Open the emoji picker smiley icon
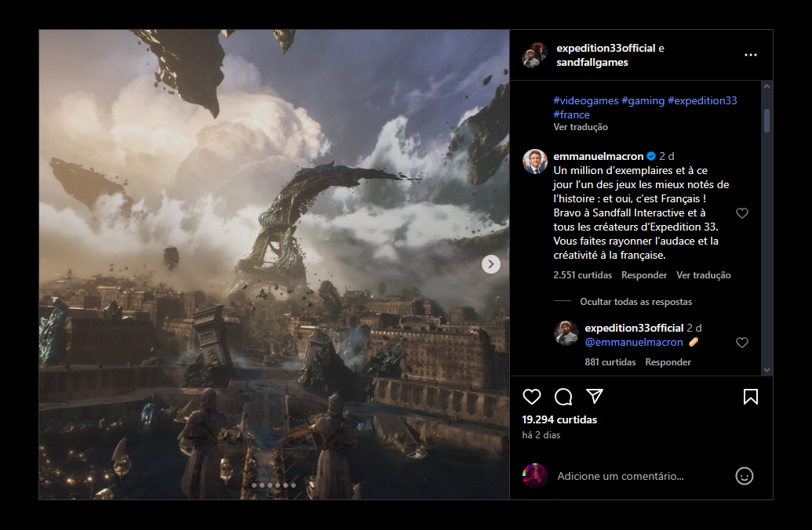This screenshot has height=530, width=812. [745, 476]
